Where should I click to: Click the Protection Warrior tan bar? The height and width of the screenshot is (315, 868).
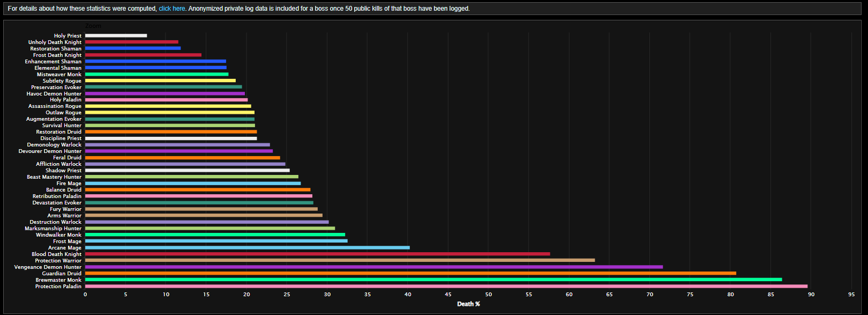click(340, 260)
